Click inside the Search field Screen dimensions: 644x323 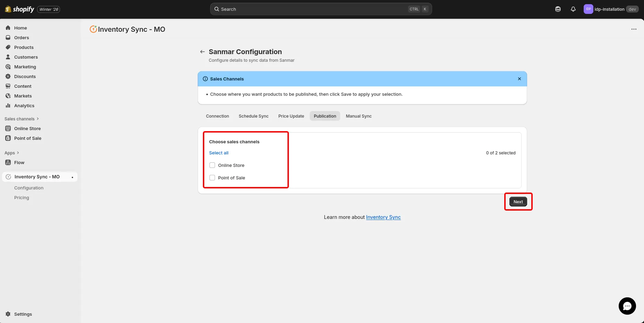[x=312, y=9]
